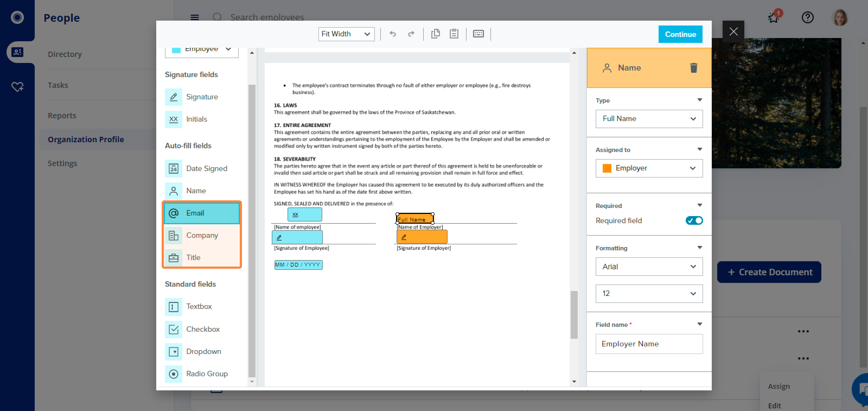Screen dimensions: 868x411
Task: Click the copy icon in toolbar
Action: [x=435, y=34]
